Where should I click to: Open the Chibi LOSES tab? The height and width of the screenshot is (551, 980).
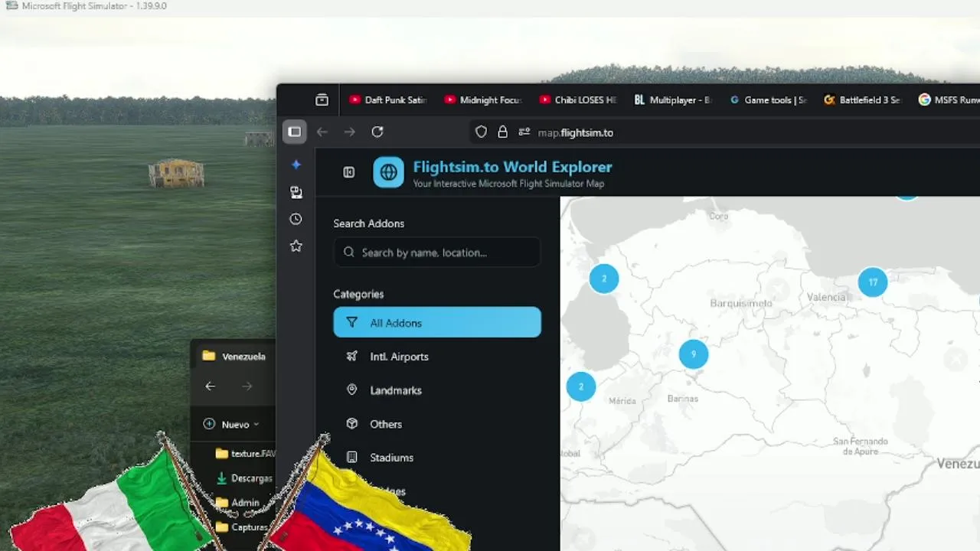(578, 99)
